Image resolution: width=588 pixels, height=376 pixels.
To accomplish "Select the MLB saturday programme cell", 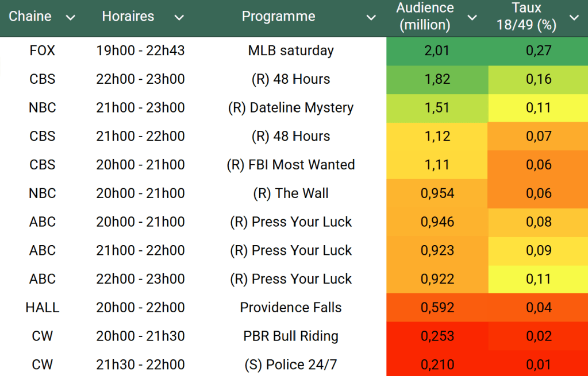I will pos(291,51).
